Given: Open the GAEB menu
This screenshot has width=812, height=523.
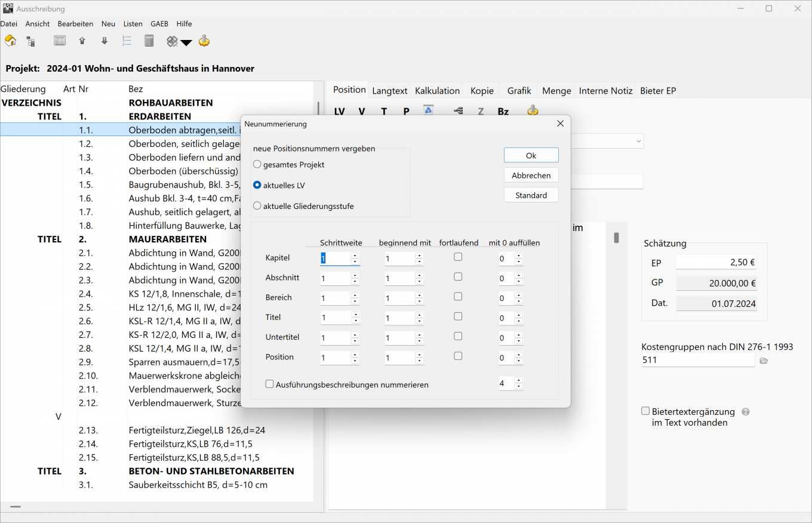Looking at the screenshot, I should pyautogui.click(x=159, y=24).
